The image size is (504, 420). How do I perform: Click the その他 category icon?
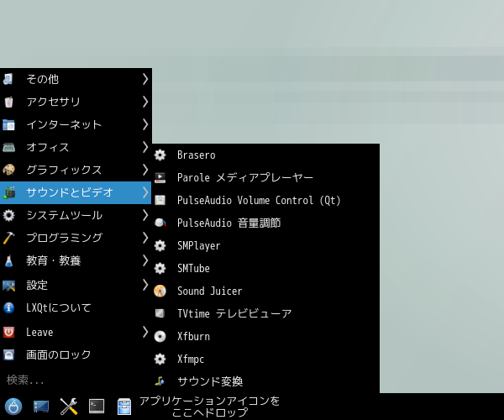(x=8, y=79)
